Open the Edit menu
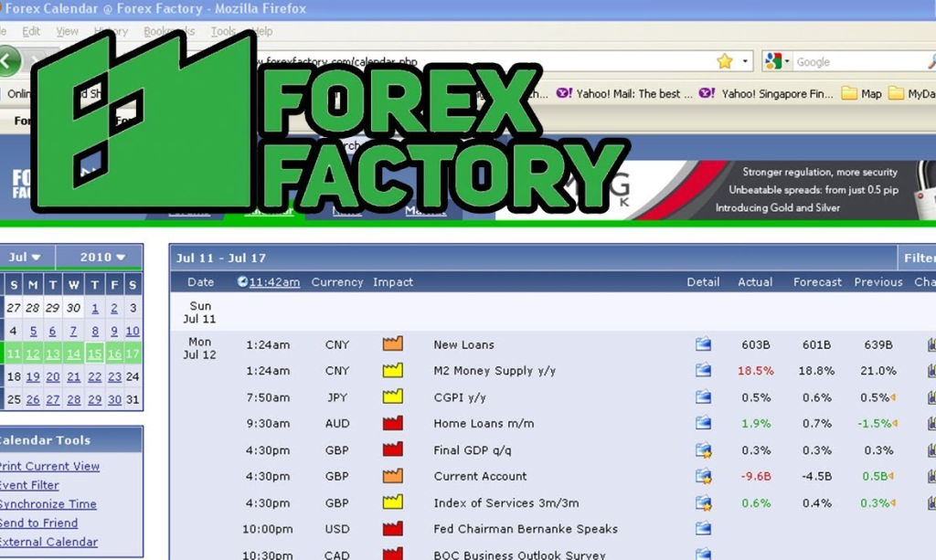The height and width of the screenshot is (560, 936). coord(31,30)
